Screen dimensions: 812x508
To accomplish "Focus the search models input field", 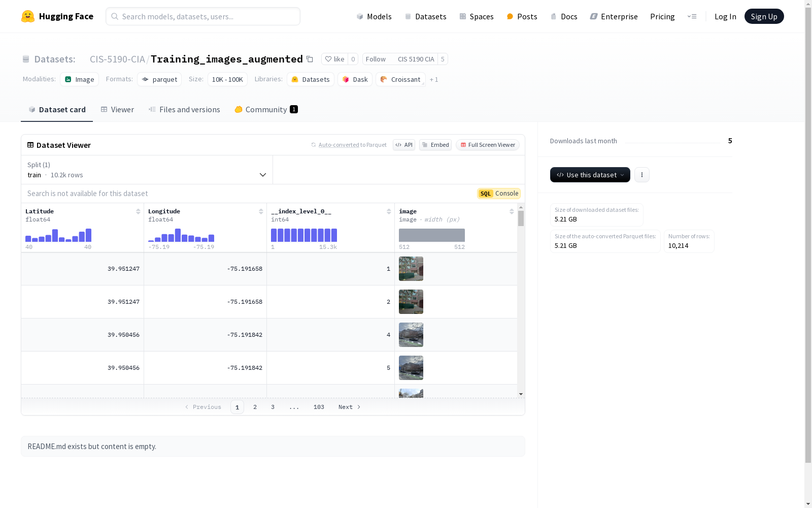I will 203,16.
